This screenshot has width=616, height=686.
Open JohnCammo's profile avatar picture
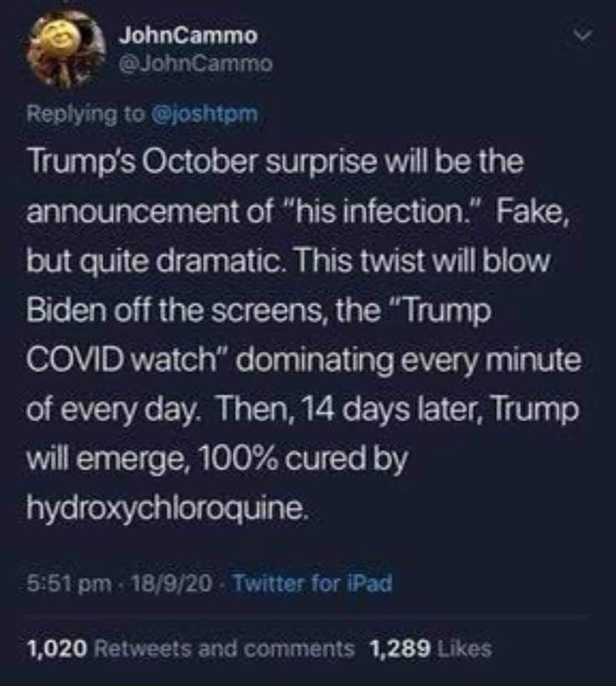(66, 49)
